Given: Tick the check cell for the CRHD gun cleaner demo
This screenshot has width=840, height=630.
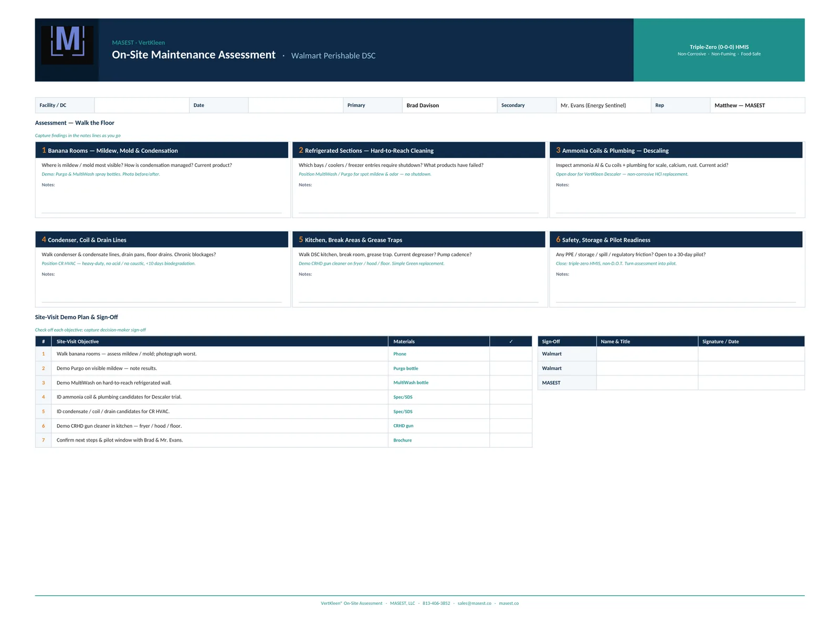Looking at the screenshot, I should (x=511, y=426).
